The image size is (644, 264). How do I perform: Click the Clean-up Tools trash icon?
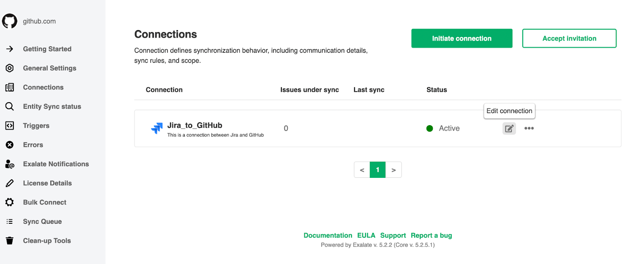click(10, 241)
